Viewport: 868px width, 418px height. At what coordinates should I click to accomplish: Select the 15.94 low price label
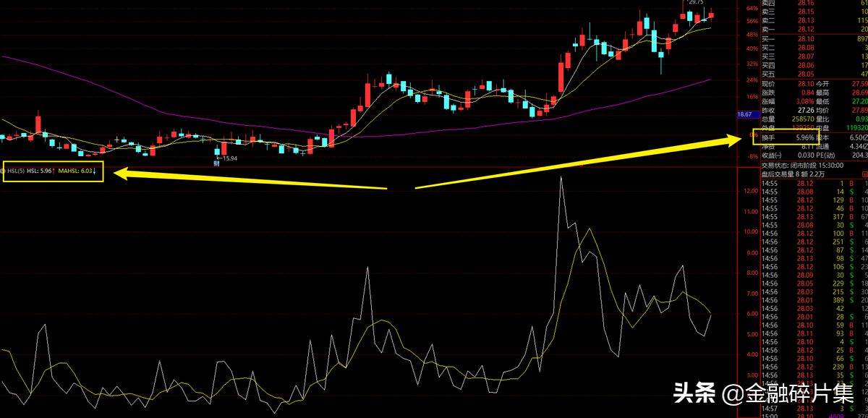tap(229, 158)
